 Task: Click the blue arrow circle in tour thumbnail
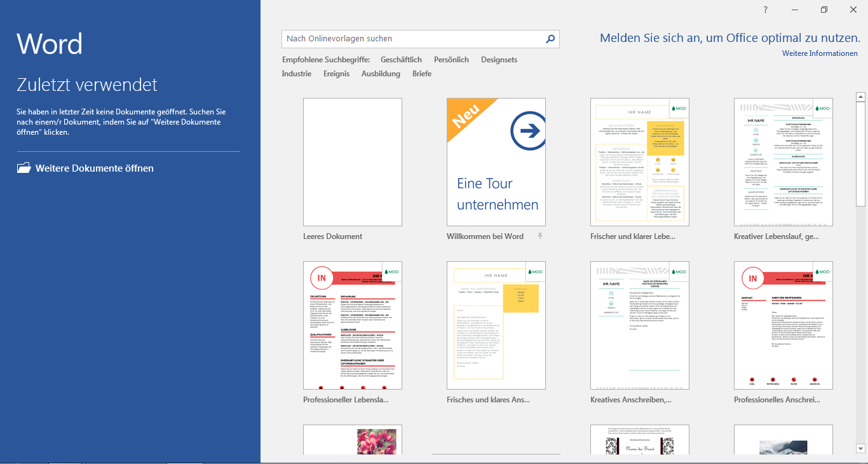[527, 132]
